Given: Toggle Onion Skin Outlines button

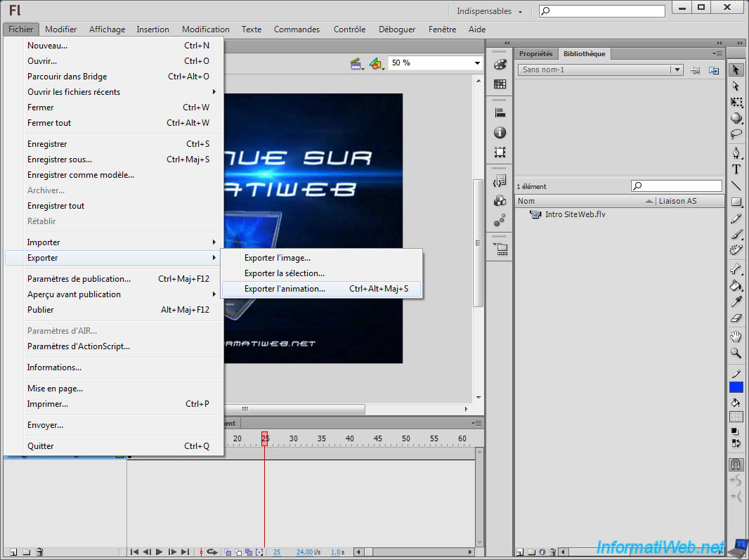Looking at the screenshot, I should pyautogui.click(x=238, y=552).
